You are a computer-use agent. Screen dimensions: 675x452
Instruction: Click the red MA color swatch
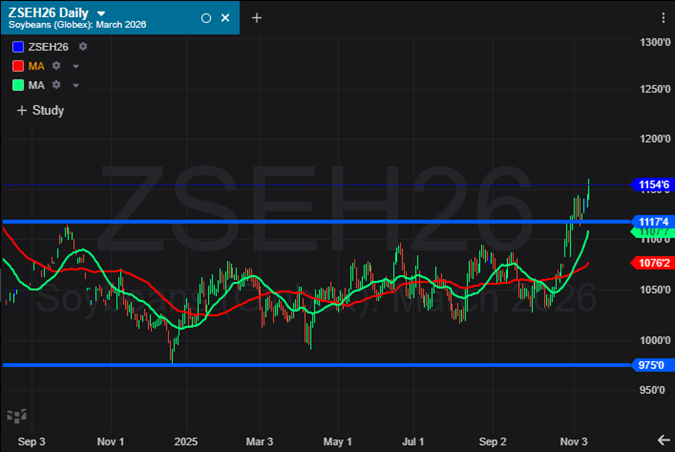pos(18,66)
